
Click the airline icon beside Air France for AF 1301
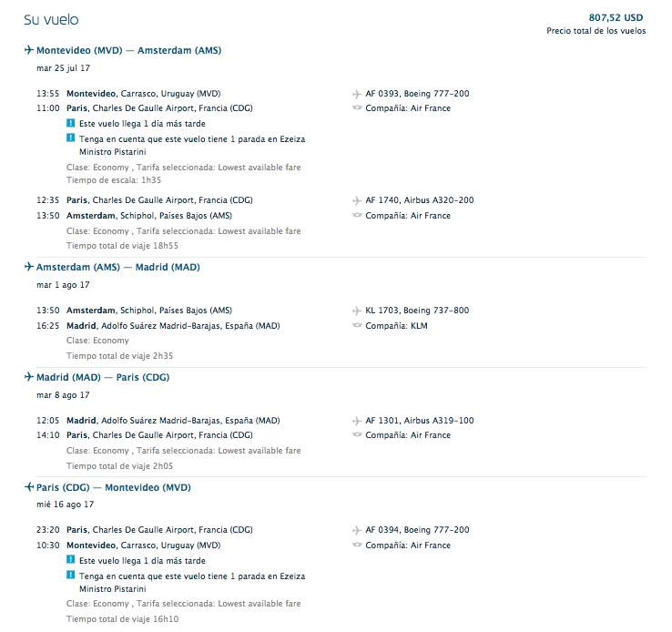(357, 434)
